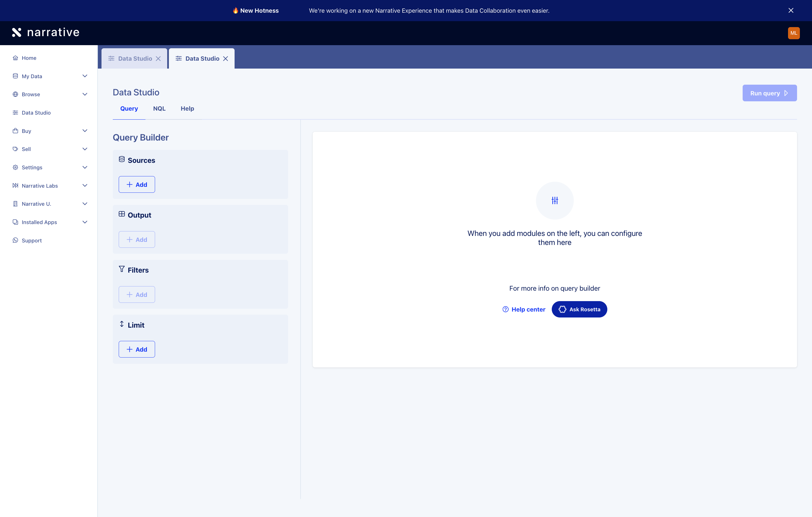Click the Run query button

(769, 93)
